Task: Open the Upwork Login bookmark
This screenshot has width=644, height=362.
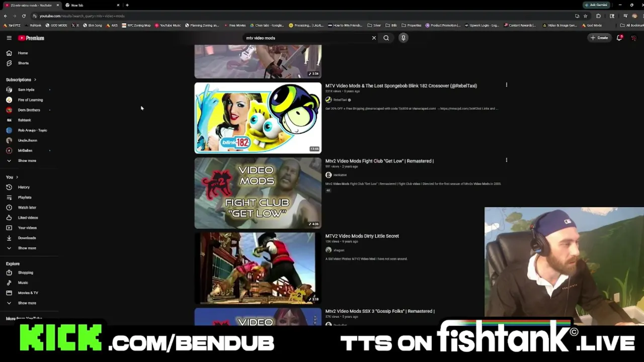Action: (482, 25)
